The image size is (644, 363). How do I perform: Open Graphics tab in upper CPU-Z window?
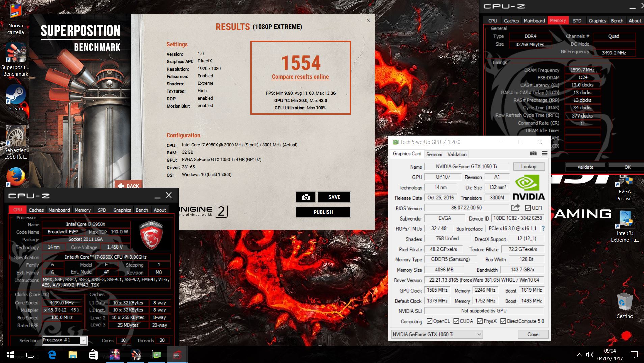click(x=597, y=21)
